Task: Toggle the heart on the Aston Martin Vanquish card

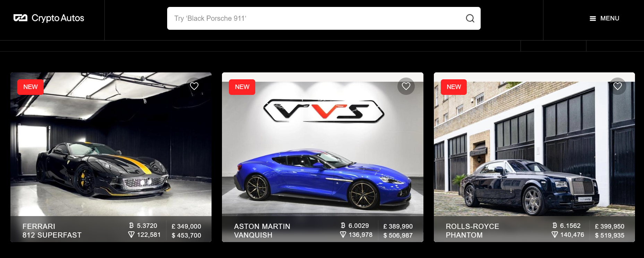Action: point(406,86)
